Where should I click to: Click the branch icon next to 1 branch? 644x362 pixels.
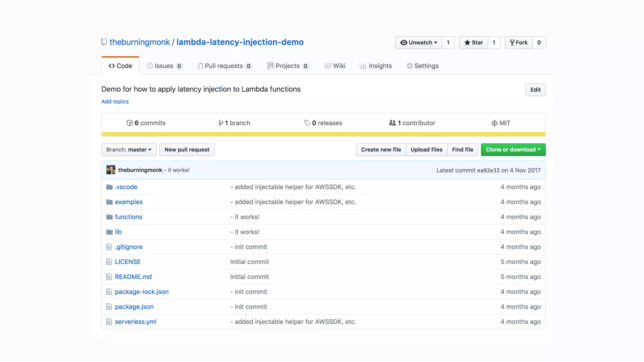[221, 123]
